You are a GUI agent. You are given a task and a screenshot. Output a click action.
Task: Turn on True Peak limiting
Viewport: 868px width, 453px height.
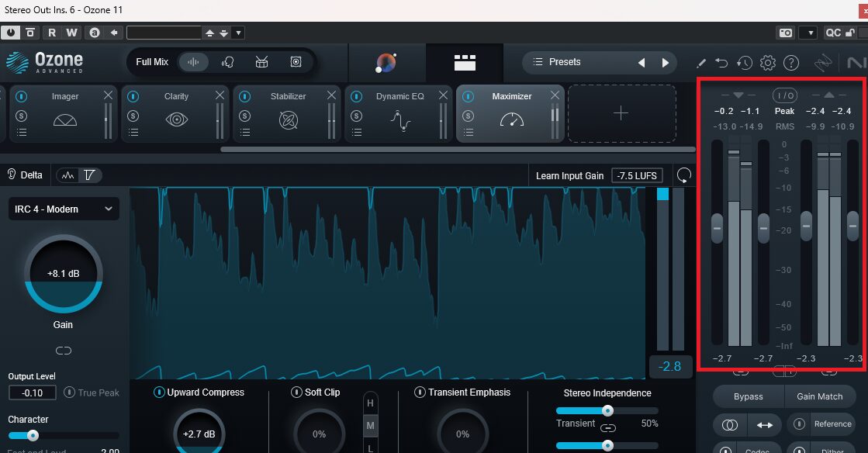pyautogui.click(x=69, y=392)
